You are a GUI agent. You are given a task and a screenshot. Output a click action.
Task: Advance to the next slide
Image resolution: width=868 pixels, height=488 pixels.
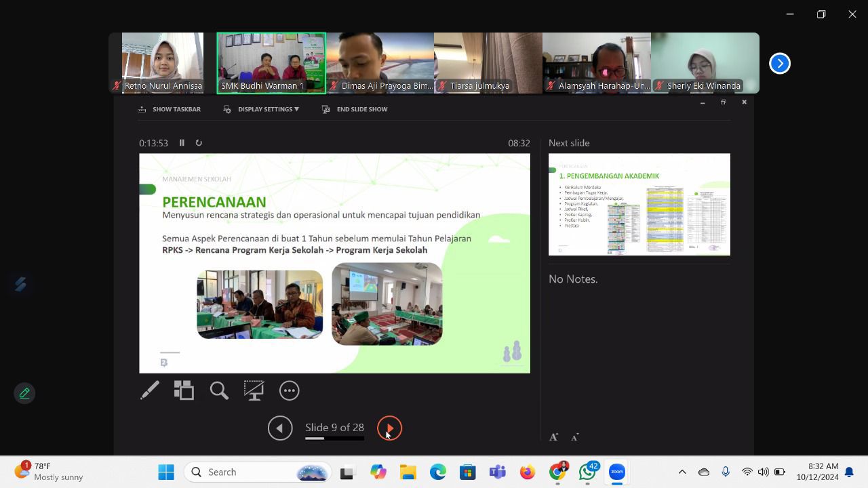pos(389,428)
